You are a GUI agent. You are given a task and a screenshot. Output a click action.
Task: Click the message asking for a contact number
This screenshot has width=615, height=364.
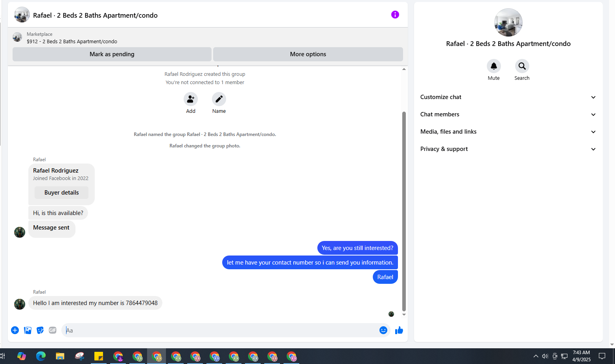310,263
